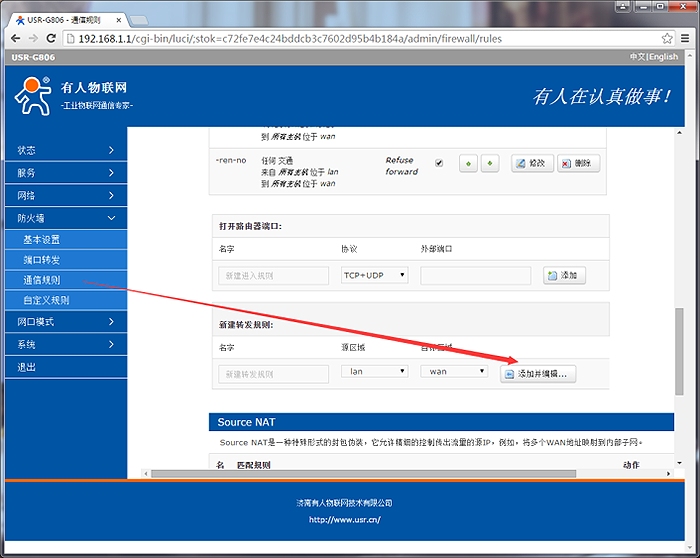Image resolution: width=700 pixels, height=558 pixels.
Task: Click the 删除 button for ren-no
Action: coord(579,164)
